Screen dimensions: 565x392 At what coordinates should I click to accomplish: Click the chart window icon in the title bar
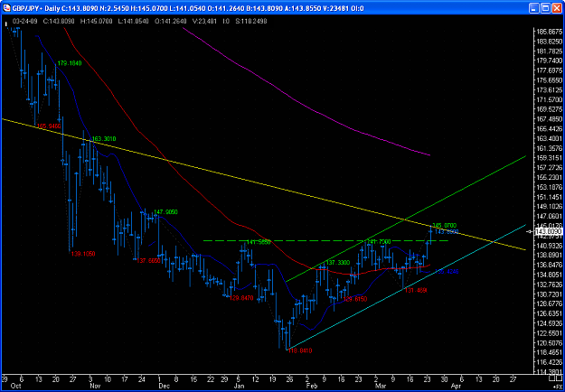pos(7,8)
